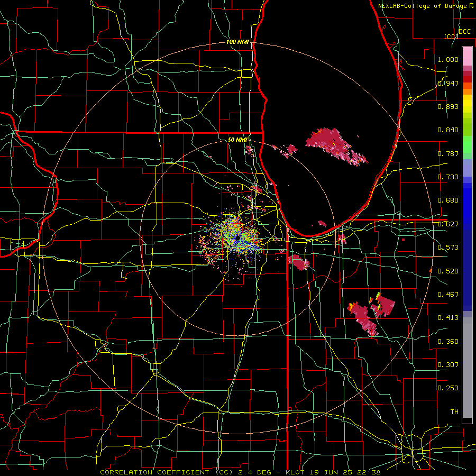
Task: Click the 0.680 scale value
Action: tap(448, 200)
